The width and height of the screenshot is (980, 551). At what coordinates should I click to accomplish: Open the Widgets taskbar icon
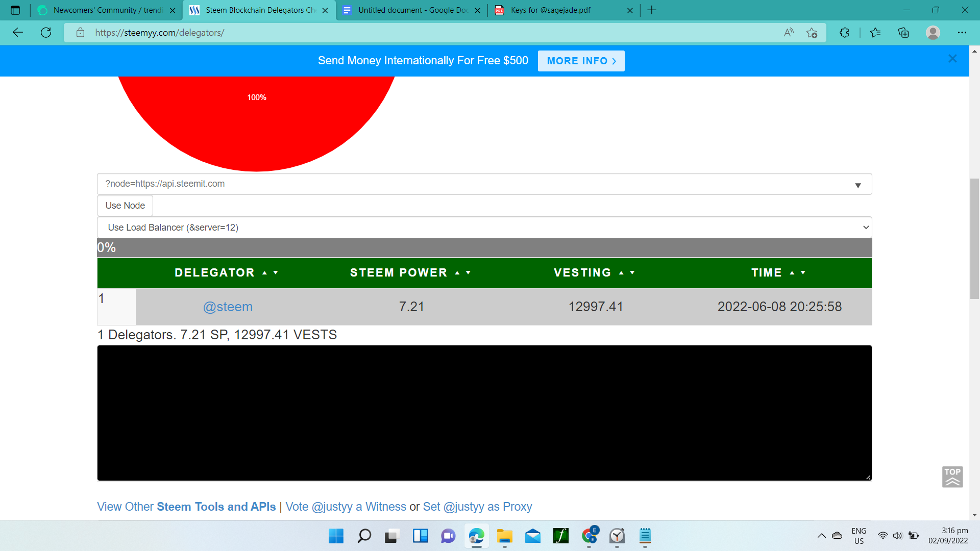coord(420,536)
